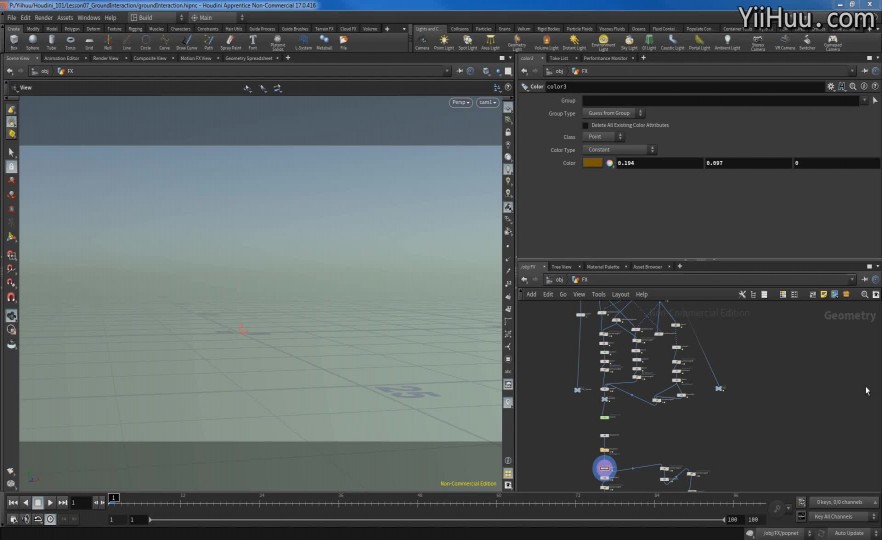Open the Windows menu
The width and height of the screenshot is (882, 540).
pos(88,17)
